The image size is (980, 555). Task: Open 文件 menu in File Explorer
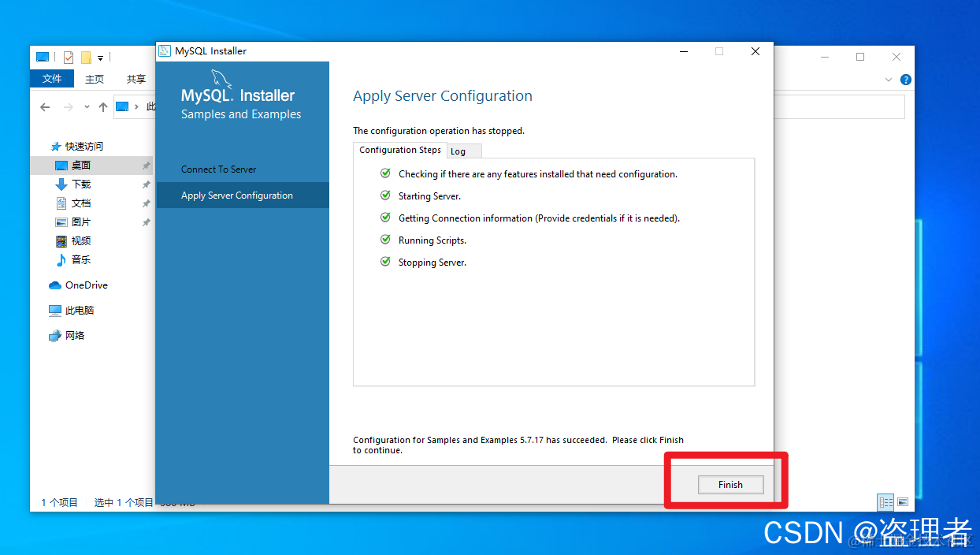click(52, 79)
